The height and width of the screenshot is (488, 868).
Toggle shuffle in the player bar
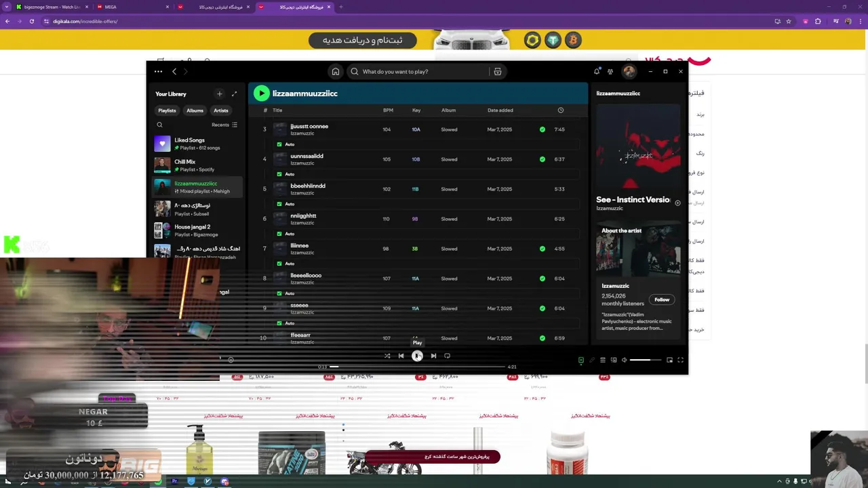(387, 356)
